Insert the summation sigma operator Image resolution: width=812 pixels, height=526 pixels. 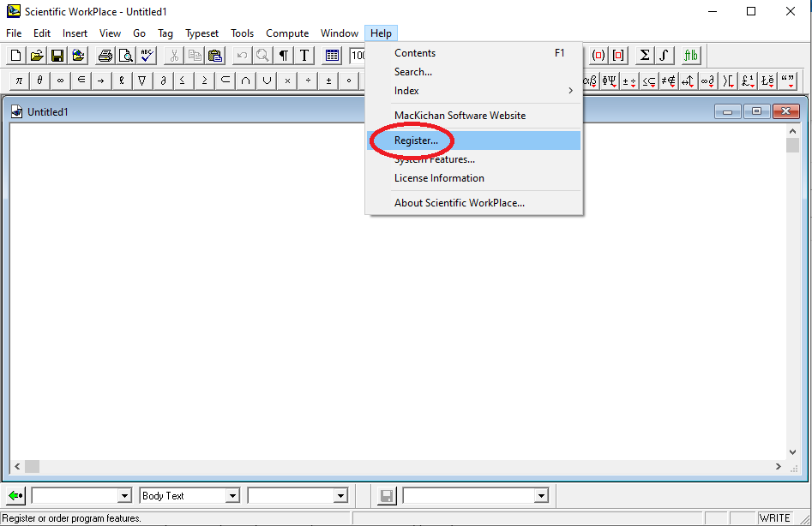point(644,56)
